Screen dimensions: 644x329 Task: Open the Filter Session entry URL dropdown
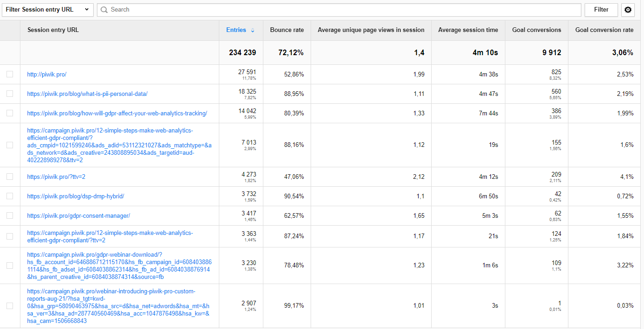coord(47,10)
